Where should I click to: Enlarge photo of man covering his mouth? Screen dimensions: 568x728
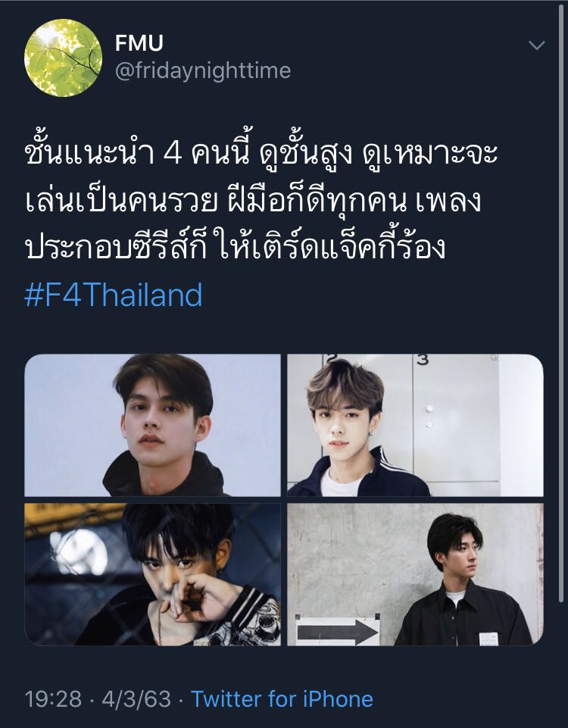pyautogui.click(x=153, y=574)
